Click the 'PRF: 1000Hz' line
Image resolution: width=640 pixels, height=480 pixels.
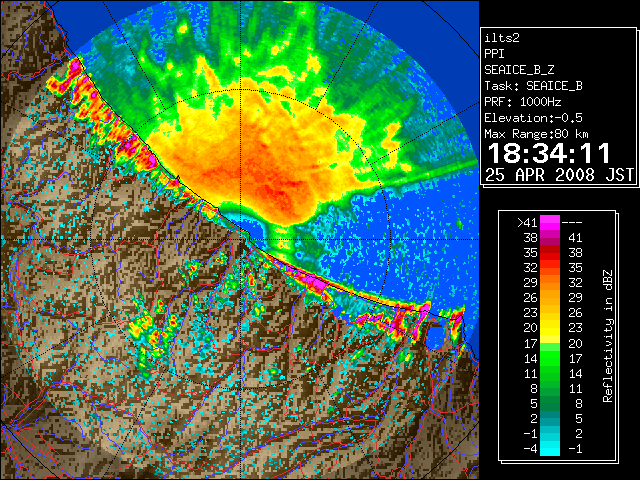[523, 102]
